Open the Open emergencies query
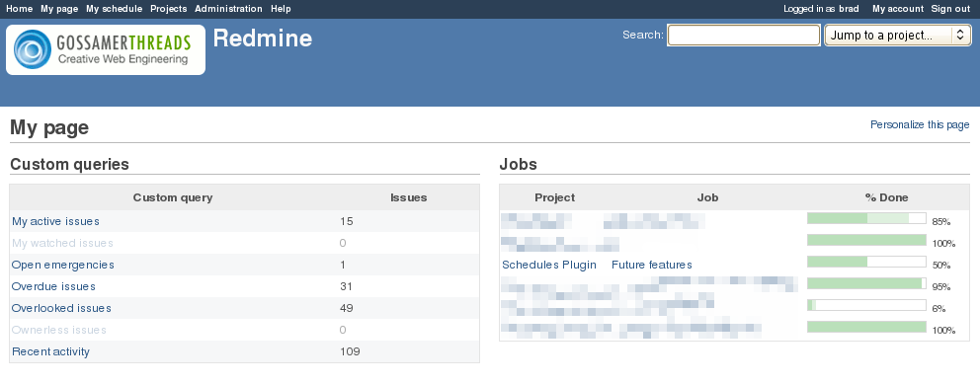The width and height of the screenshot is (980, 385). 63,265
